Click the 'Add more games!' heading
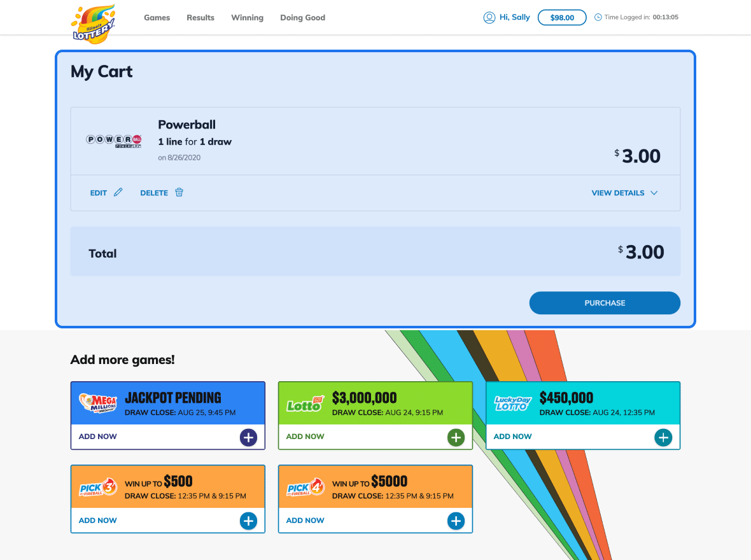 click(x=123, y=360)
